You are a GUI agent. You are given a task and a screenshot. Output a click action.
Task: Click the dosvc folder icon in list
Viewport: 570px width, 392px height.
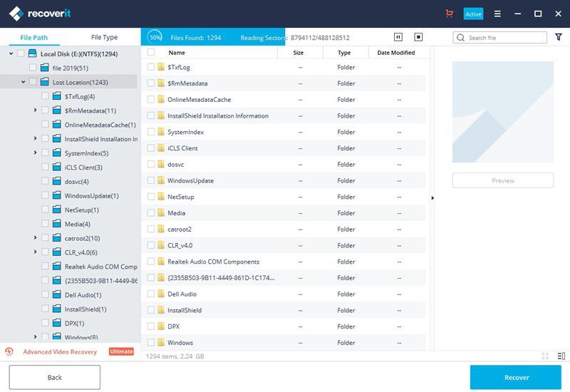(x=161, y=164)
